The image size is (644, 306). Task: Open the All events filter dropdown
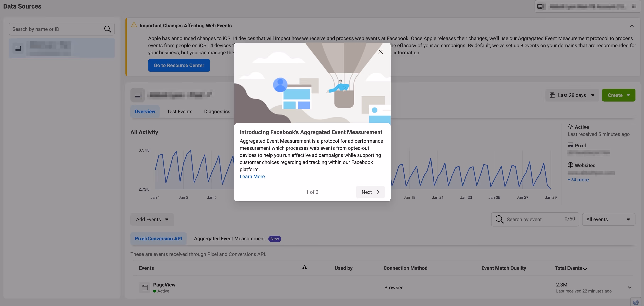608,219
